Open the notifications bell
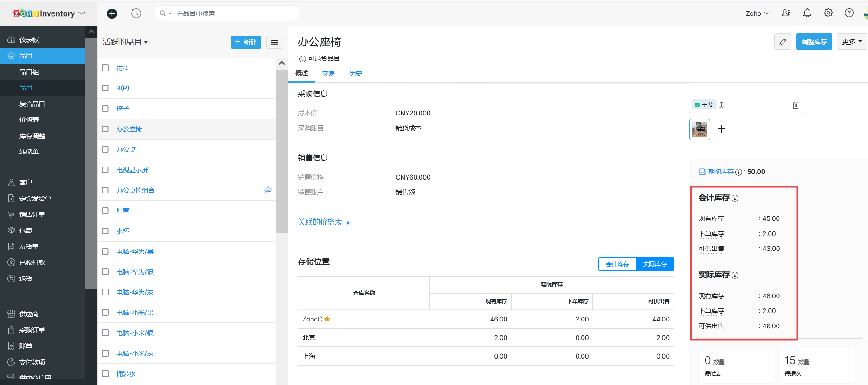 pos(807,13)
